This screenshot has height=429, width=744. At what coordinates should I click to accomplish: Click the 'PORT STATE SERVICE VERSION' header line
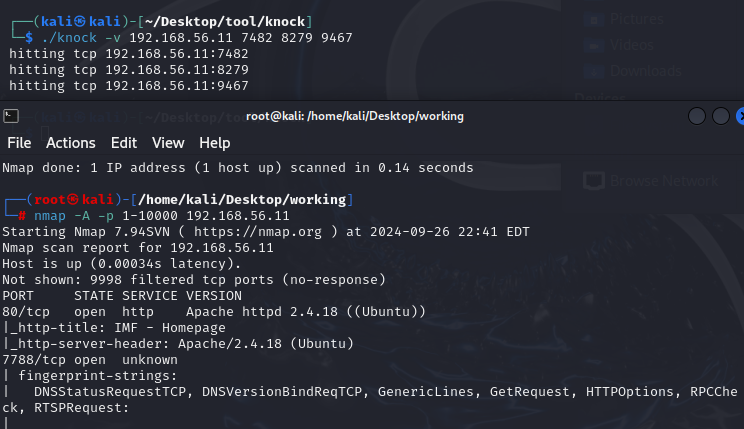pos(122,296)
